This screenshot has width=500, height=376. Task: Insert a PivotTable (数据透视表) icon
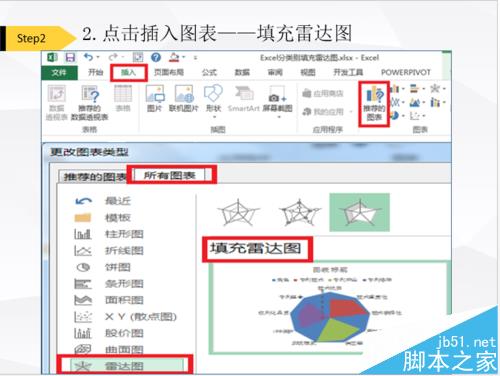57,102
